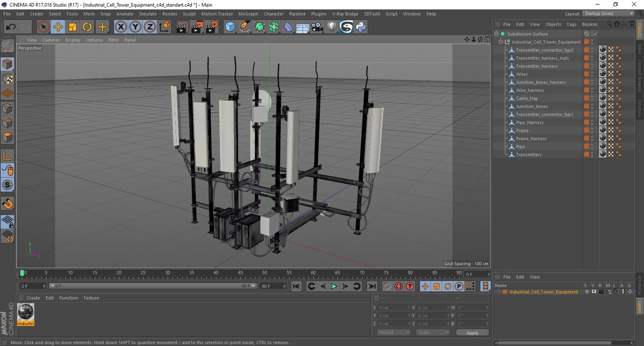This screenshot has height=346, width=644.
Task: Open viewport Cameras menu
Action: [x=51, y=40]
